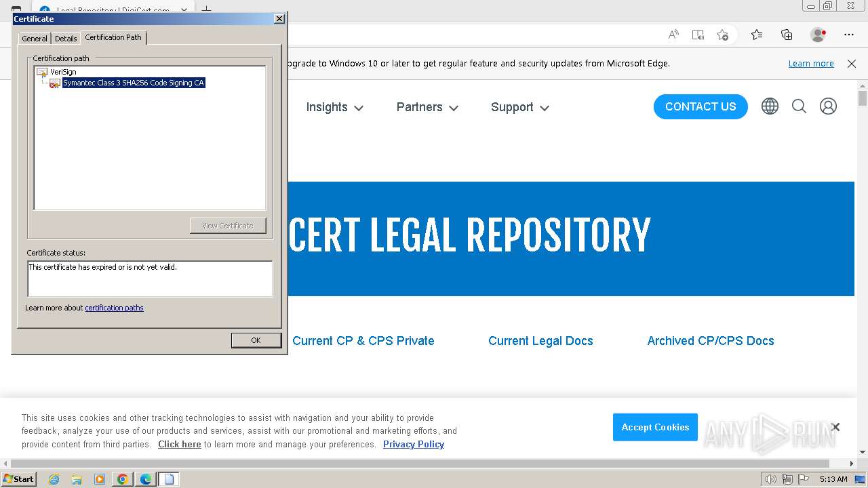Expand the Partners menu

pyautogui.click(x=427, y=107)
